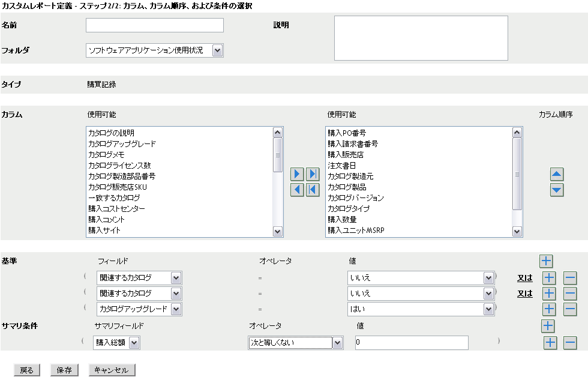Click the move-left arrow between column lists
This screenshot has height=380, width=588.
click(297, 190)
